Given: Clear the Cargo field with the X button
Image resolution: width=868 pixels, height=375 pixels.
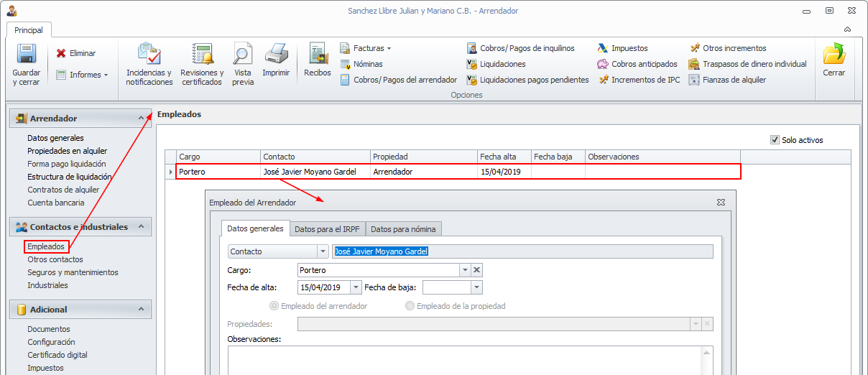Looking at the screenshot, I should [x=477, y=270].
